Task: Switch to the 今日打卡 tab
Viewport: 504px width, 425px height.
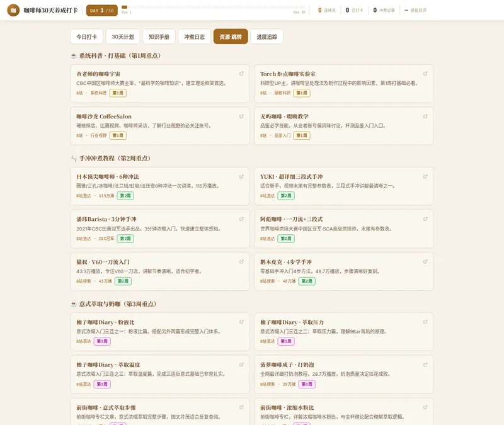Action: (86, 37)
